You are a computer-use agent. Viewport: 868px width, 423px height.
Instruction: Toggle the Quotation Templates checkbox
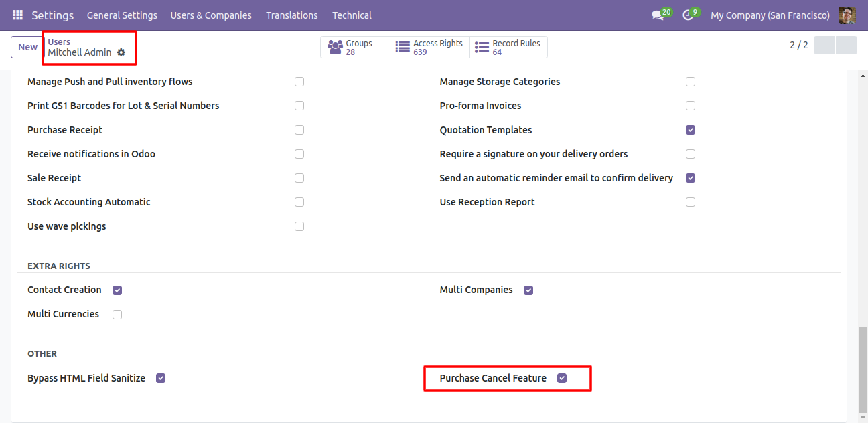click(691, 130)
